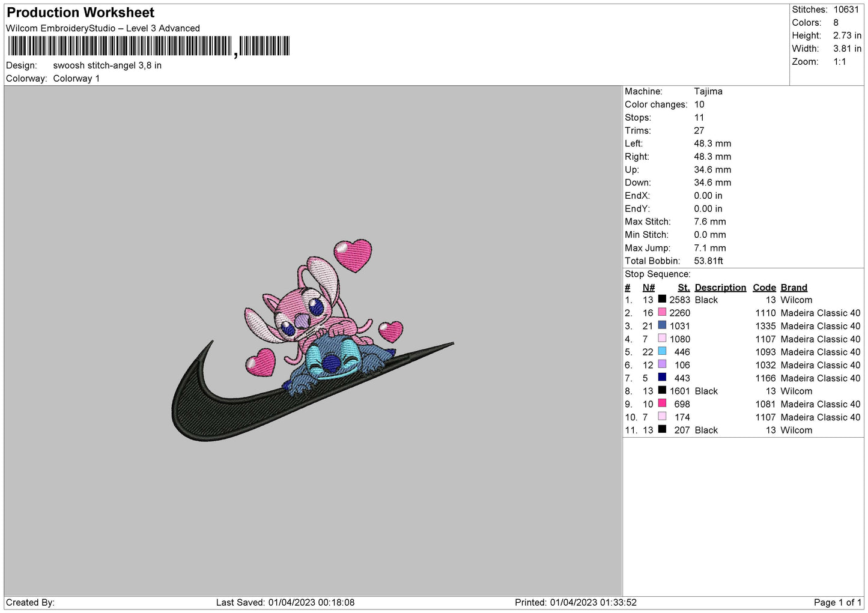Viewport: 868px width, 613px height.
Task: Click the Page 1 of 1 footer text
Action: [x=837, y=602]
